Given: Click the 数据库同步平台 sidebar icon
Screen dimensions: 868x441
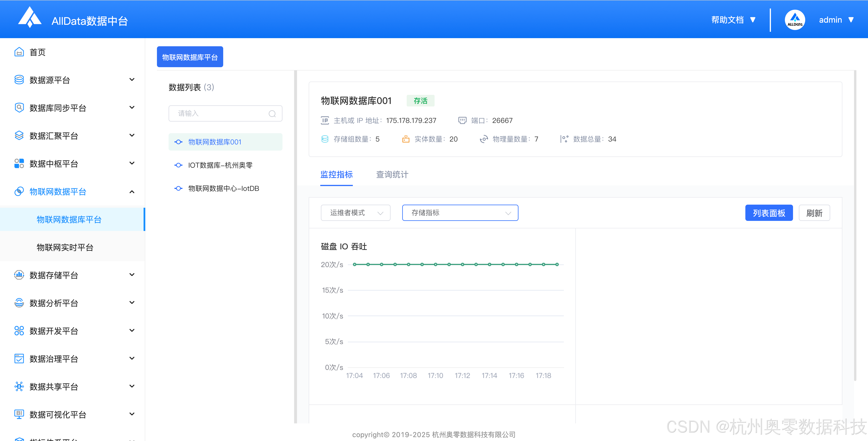Looking at the screenshot, I should coord(19,108).
